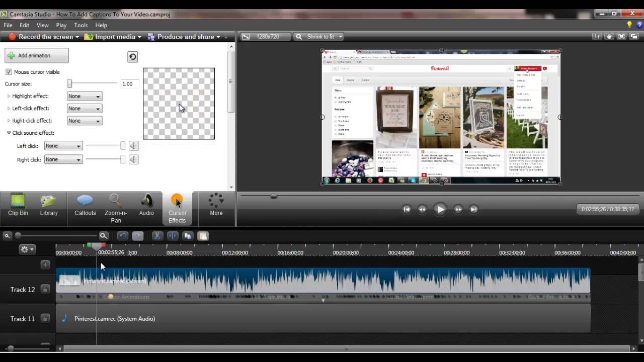The height and width of the screenshot is (362, 644).
Task: Play the video preview
Action: coord(440,210)
